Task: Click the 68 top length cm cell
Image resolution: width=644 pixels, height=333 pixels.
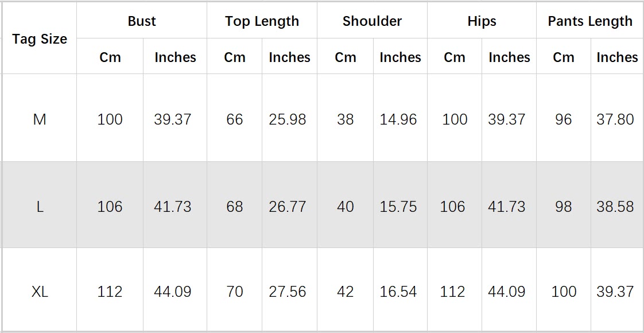Action: pyautogui.click(x=235, y=207)
